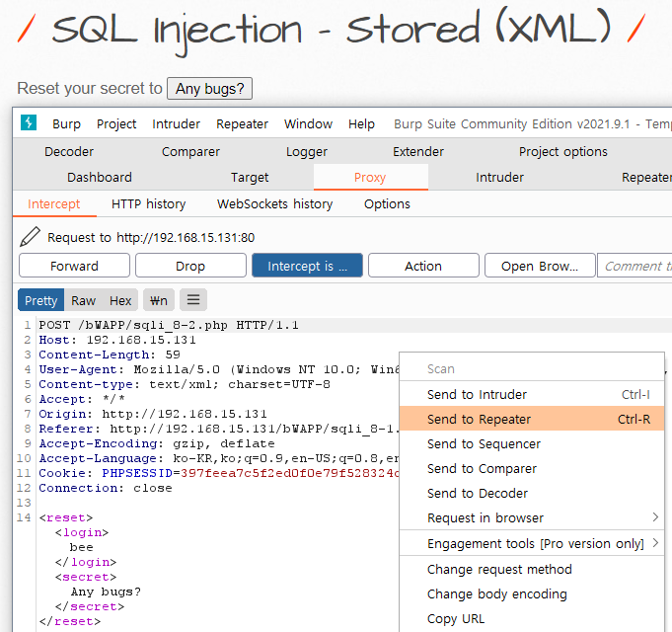Switch to the Repeater tool tab
672x632 pixels.
[646, 177]
